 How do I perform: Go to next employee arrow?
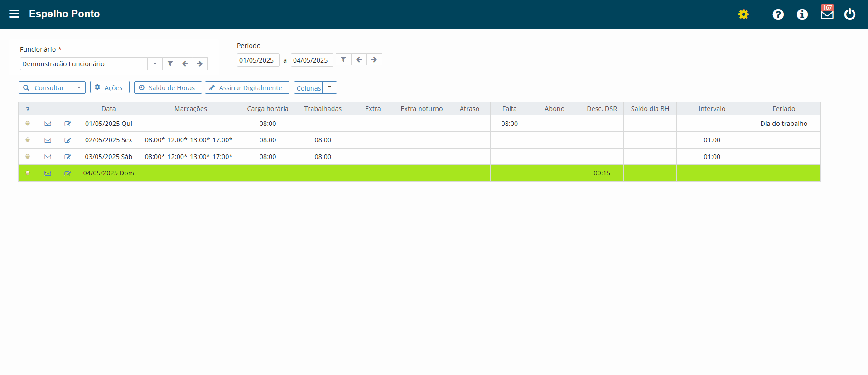pos(200,64)
